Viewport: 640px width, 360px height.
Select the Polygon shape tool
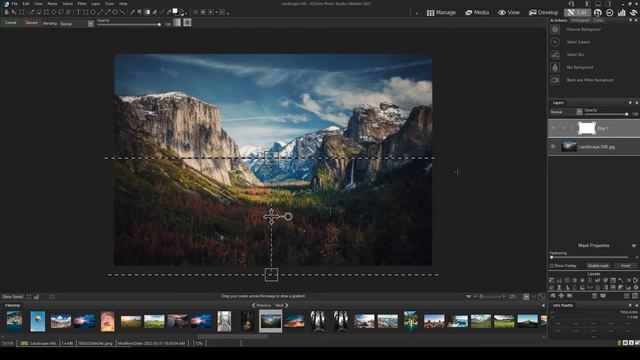pyautogui.click(x=115, y=12)
